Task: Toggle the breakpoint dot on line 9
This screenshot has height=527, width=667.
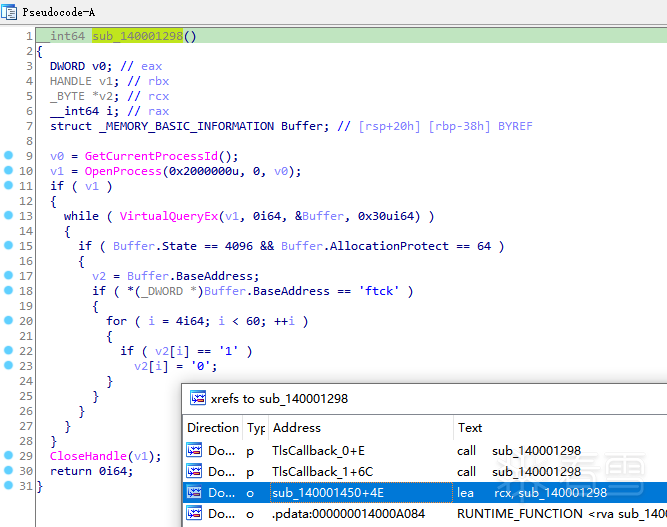Action: [x=9, y=155]
